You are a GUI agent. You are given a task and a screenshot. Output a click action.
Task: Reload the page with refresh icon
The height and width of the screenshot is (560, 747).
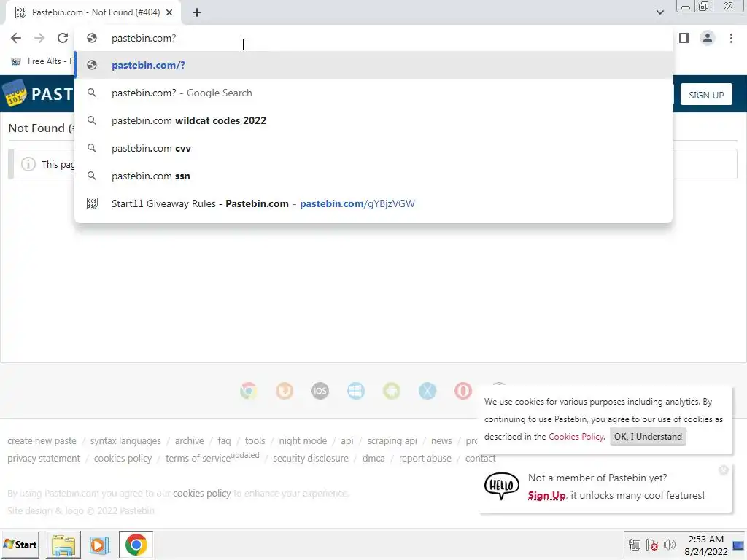pyautogui.click(x=63, y=38)
